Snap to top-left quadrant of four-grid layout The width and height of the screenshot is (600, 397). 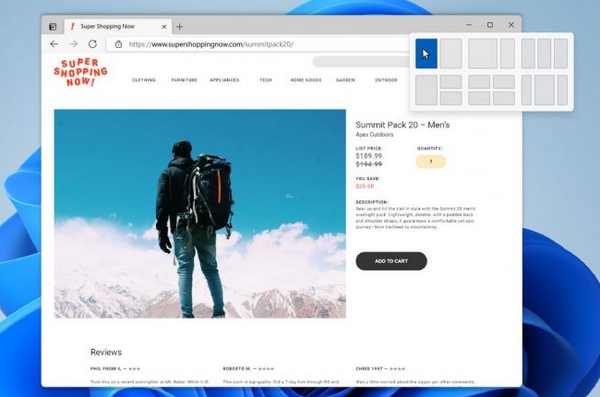(479, 82)
